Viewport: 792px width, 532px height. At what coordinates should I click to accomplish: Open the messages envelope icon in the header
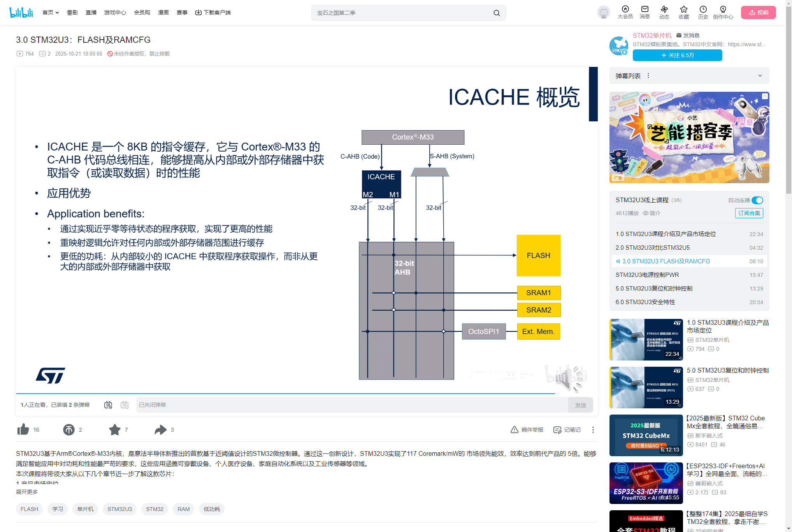[645, 9]
